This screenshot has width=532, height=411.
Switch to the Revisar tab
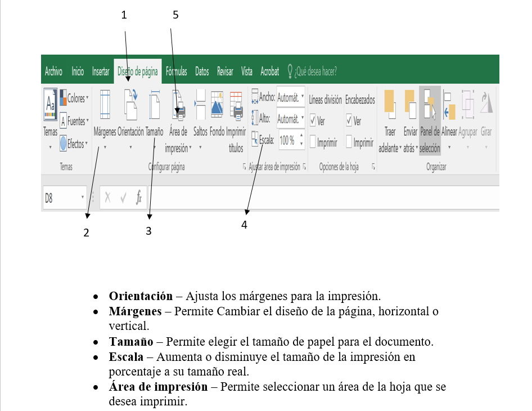[225, 72]
